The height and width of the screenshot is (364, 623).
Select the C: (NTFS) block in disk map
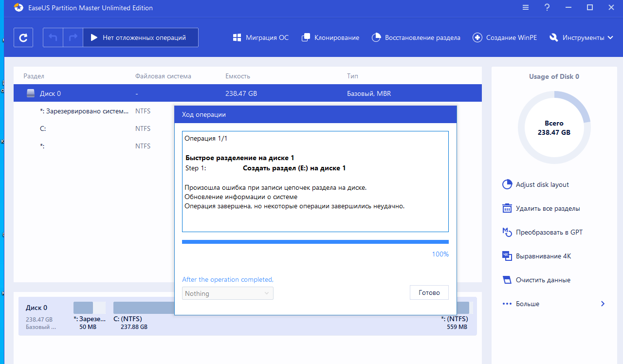tap(144, 315)
